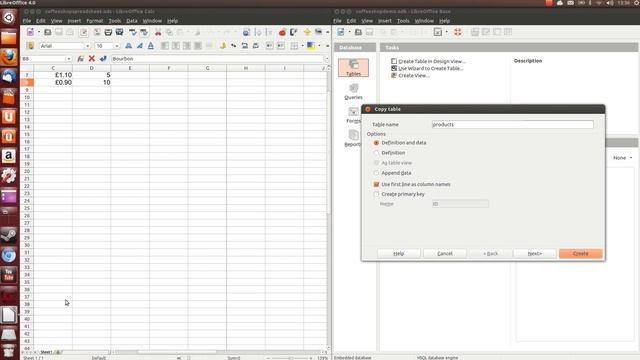Click the formula input line showing Bourbon

(218, 59)
